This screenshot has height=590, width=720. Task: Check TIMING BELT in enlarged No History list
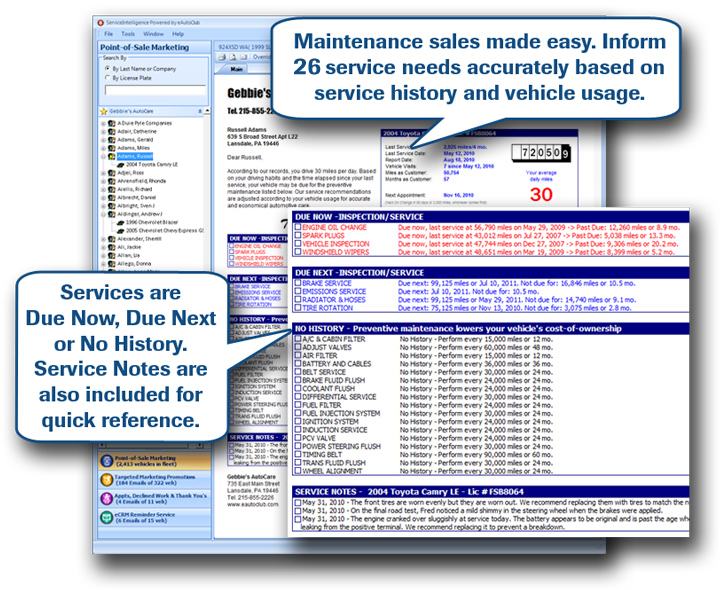click(x=298, y=454)
